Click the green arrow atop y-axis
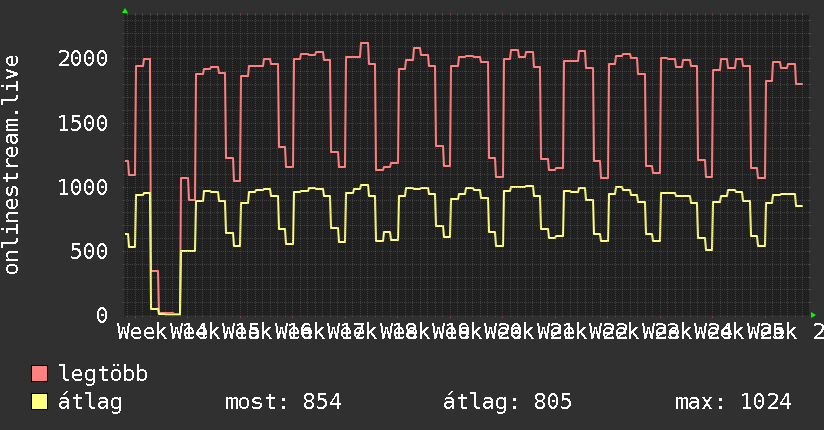This screenshot has width=824, height=430. (x=125, y=11)
